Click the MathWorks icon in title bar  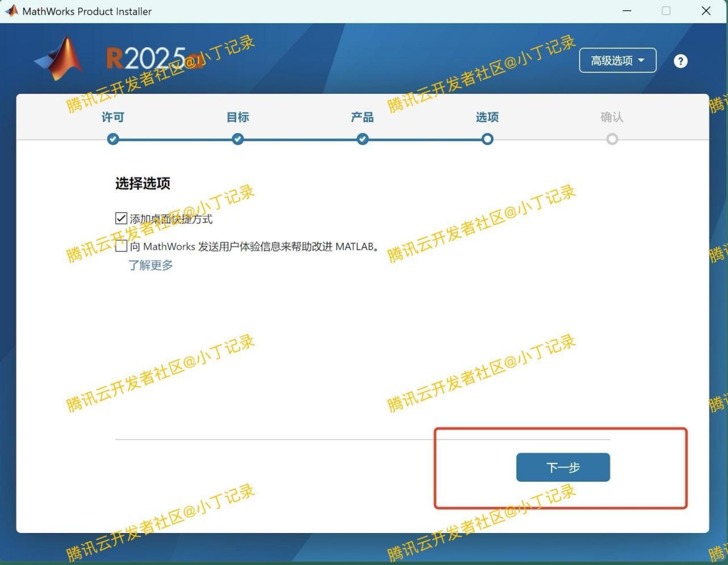coord(11,11)
